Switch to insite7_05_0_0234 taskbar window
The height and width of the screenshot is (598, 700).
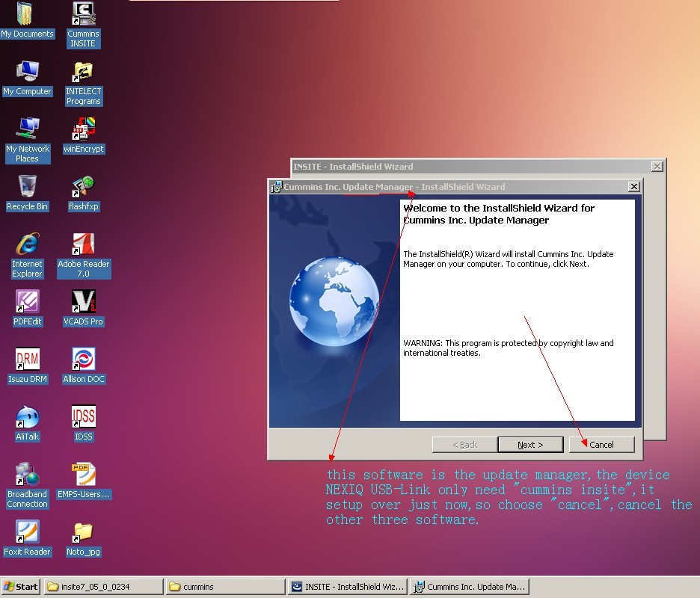point(103,587)
